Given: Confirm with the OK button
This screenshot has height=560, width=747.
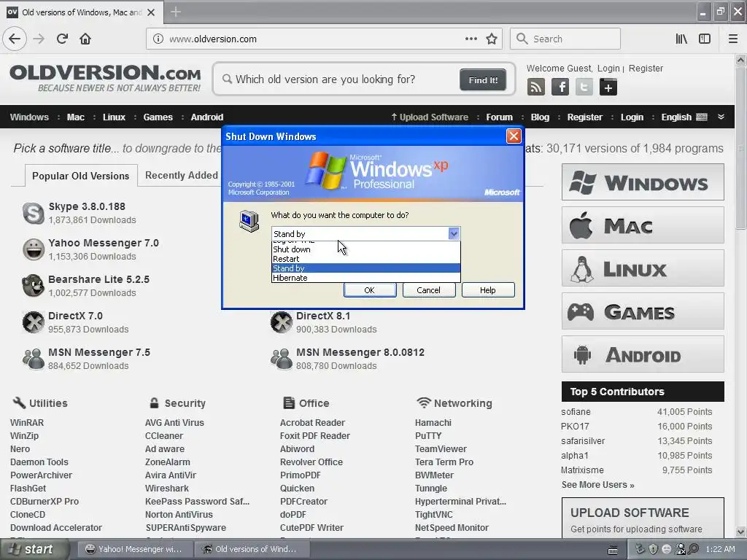Looking at the screenshot, I should pyautogui.click(x=370, y=290).
